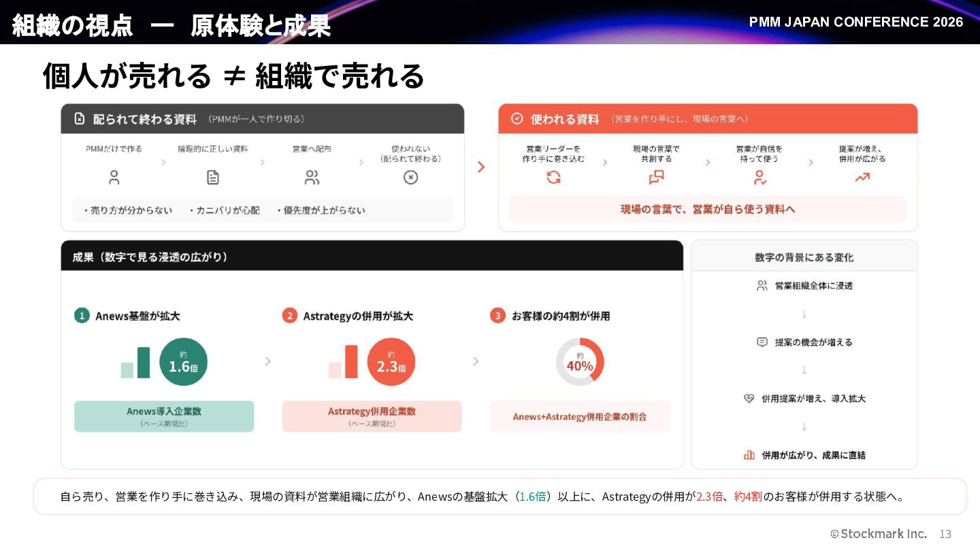
Task: Select the pink Astrategy併用企業数 box
Action: tap(372, 416)
